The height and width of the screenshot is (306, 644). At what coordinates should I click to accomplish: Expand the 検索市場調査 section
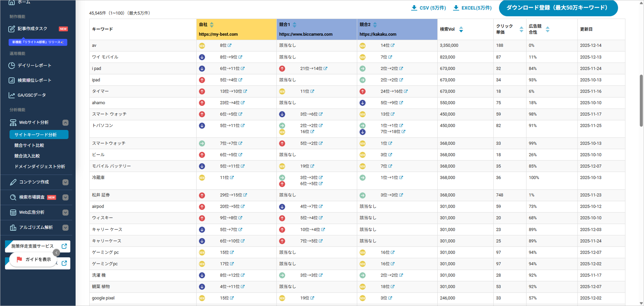pyautogui.click(x=65, y=197)
